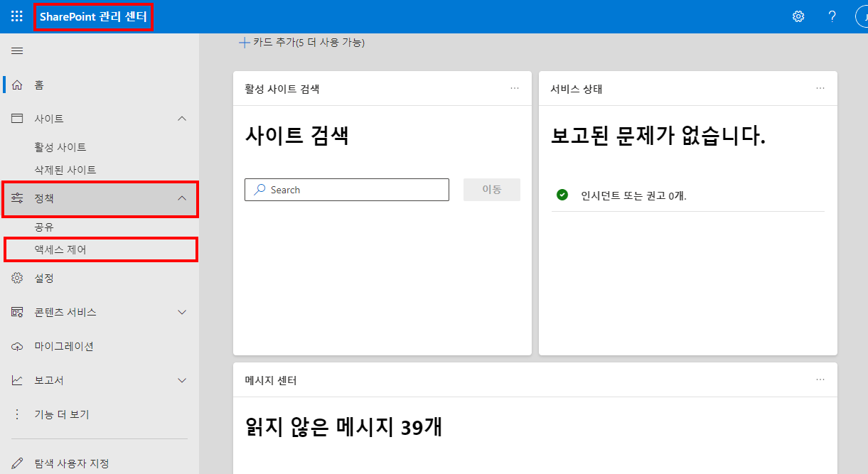Click the 정책 sliders icon
Screen dimensions: 868x474
pyautogui.click(x=17, y=198)
